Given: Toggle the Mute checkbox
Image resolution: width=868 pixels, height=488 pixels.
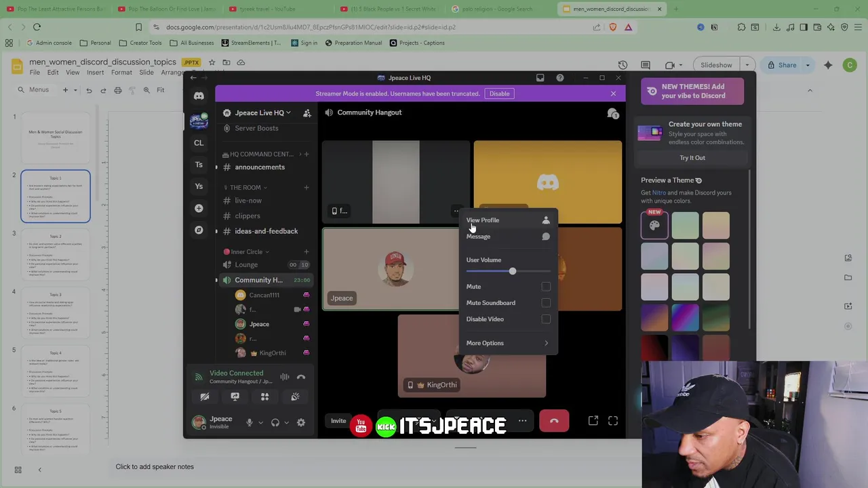Looking at the screenshot, I should pos(546,287).
